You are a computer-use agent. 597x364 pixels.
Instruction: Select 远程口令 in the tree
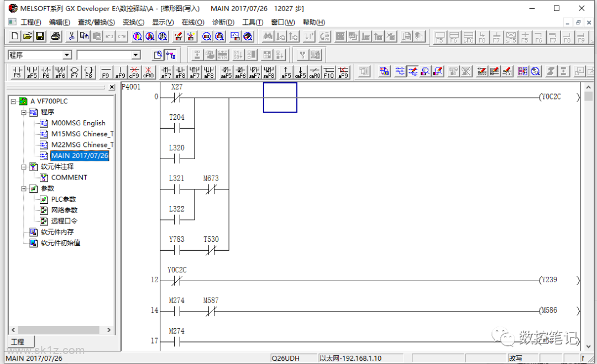tap(64, 221)
